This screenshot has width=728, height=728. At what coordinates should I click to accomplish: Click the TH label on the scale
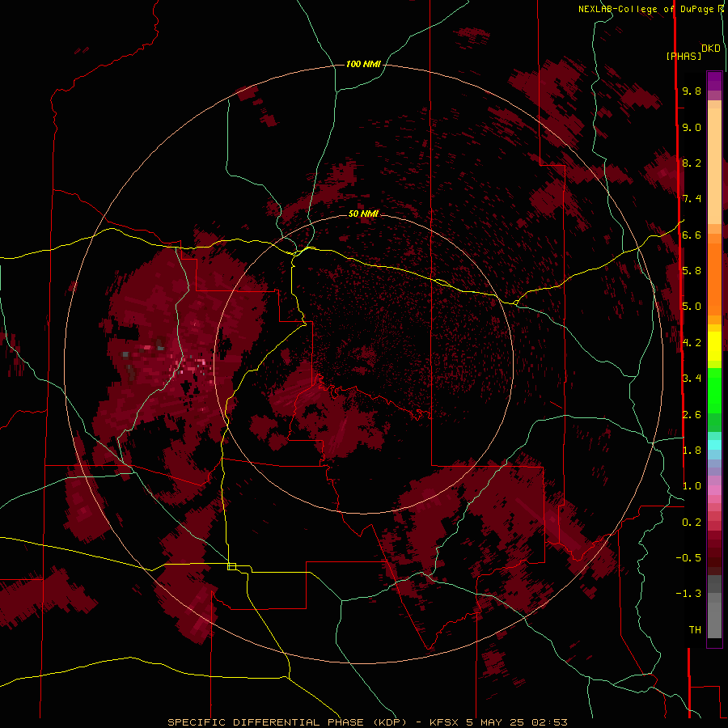[695, 630]
